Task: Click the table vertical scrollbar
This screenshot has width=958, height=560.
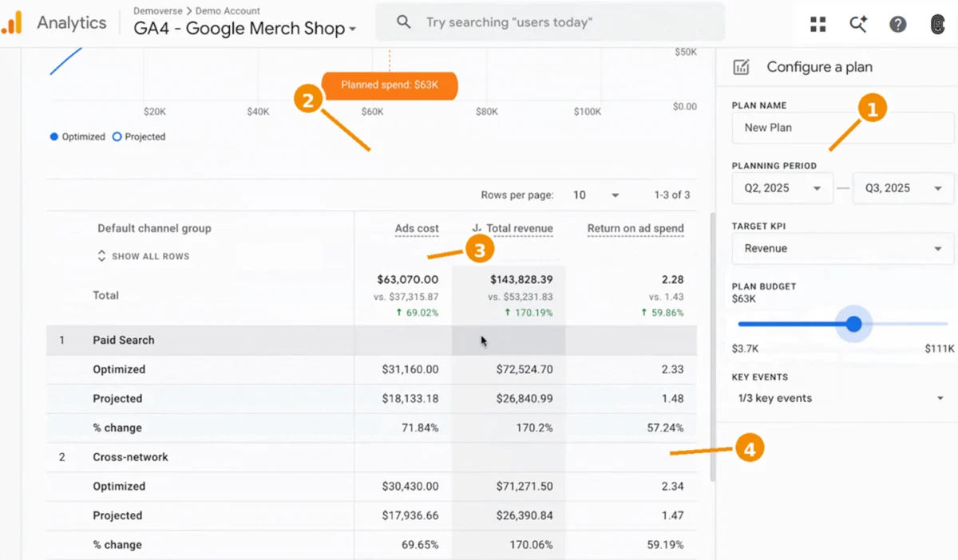Action: coord(712,346)
